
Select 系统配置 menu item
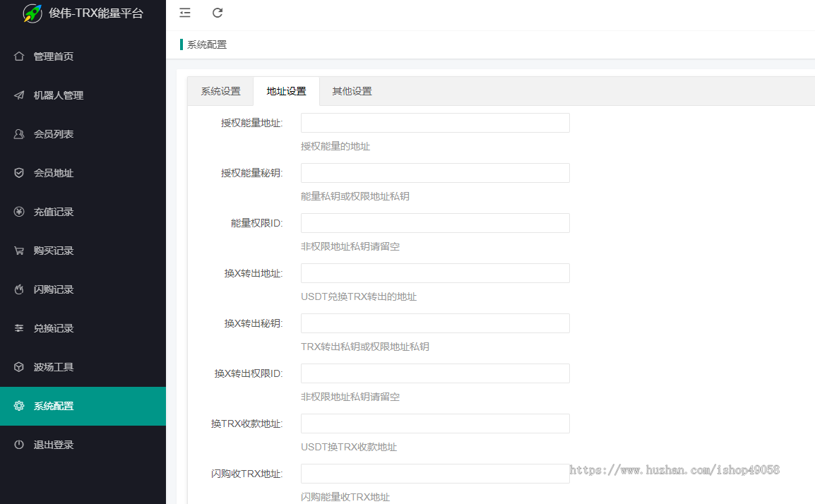[83, 406]
